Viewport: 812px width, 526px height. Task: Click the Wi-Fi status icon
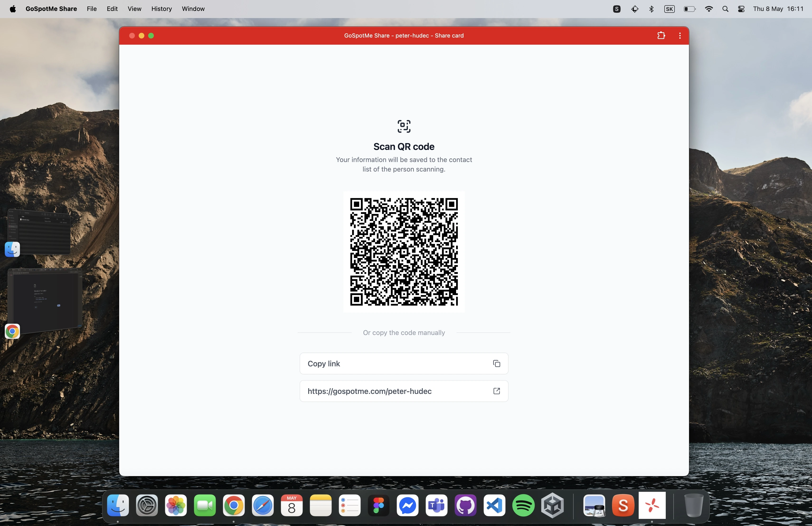coord(709,9)
